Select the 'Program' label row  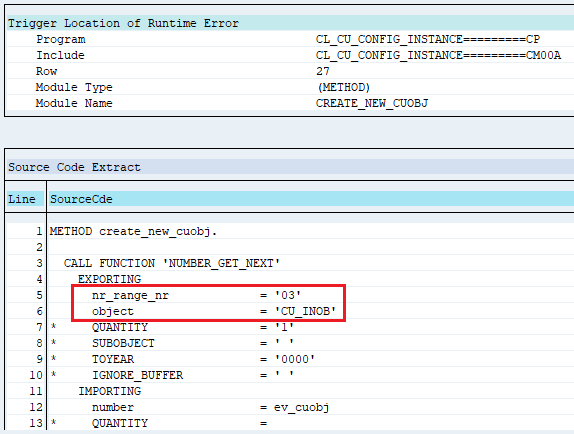point(61,39)
